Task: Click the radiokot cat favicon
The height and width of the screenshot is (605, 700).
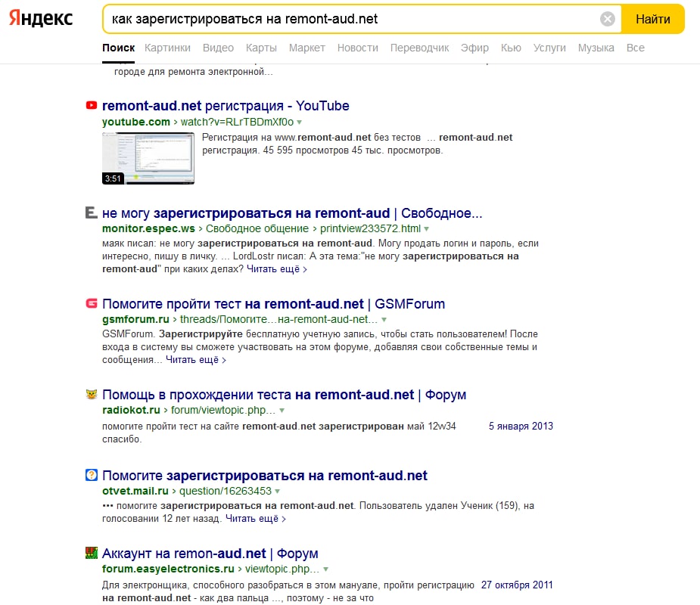Action: pyautogui.click(x=92, y=395)
